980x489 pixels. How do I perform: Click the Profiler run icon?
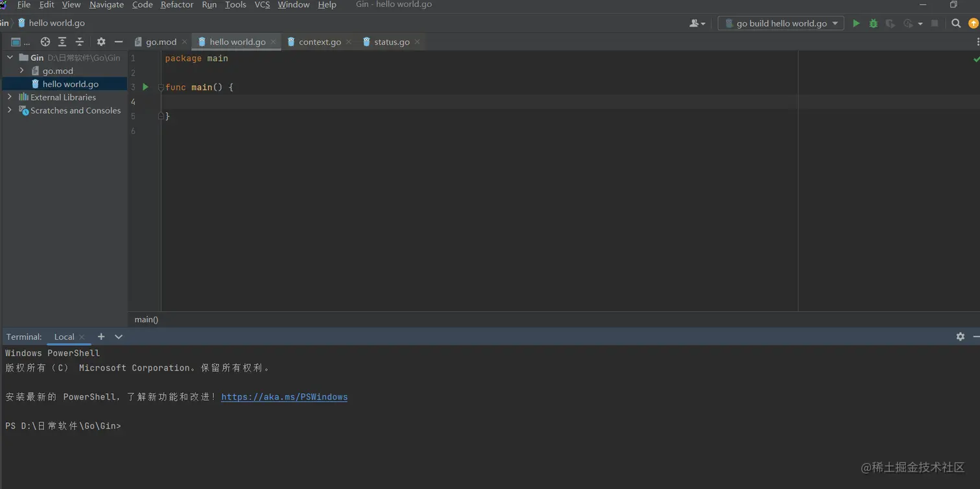(907, 23)
